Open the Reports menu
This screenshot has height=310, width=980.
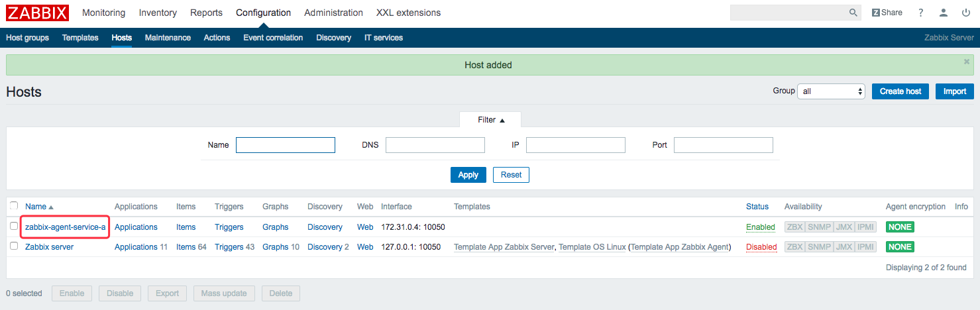[206, 13]
